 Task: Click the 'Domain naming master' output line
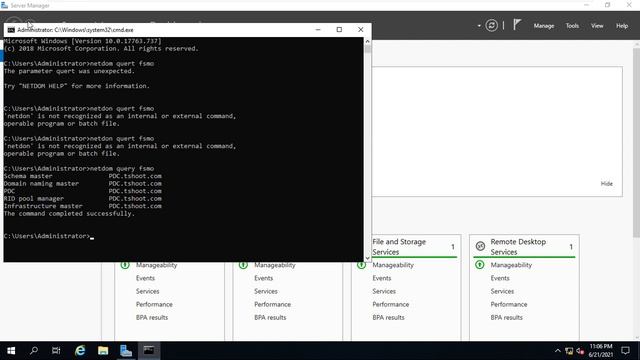[83, 184]
